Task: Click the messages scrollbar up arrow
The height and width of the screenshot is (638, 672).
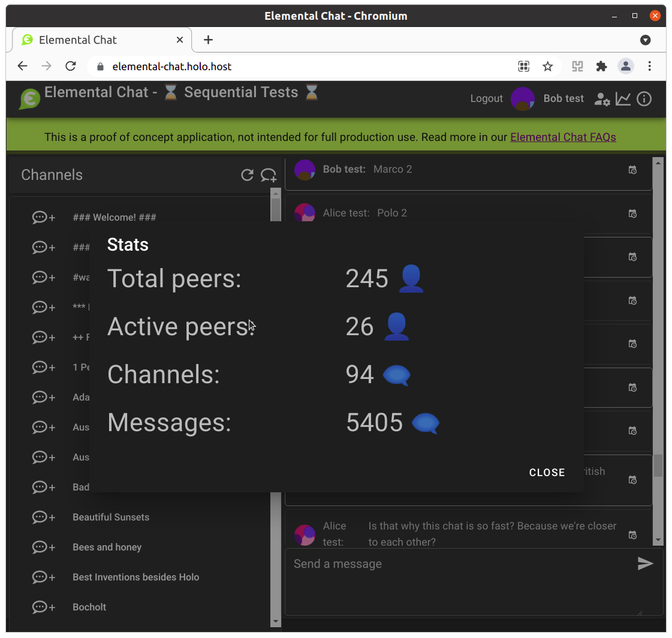Action: 658,163
